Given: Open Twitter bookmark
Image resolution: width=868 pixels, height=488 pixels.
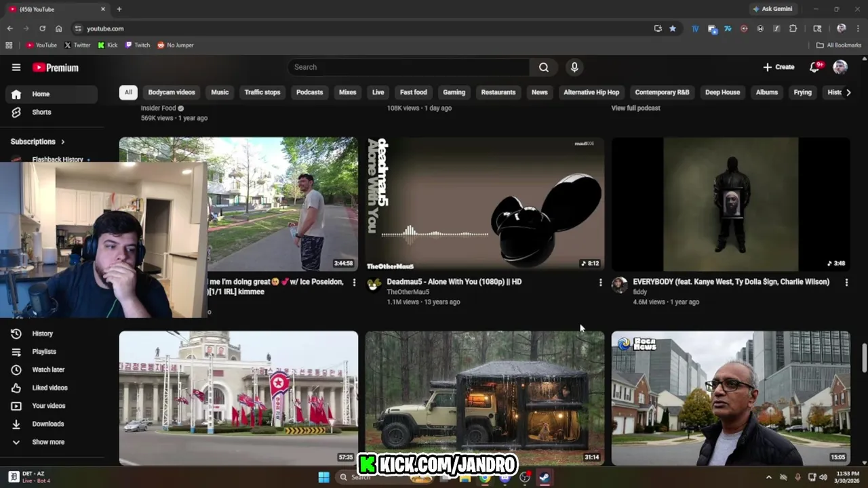Looking at the screenshot, I should coord(77,45).
